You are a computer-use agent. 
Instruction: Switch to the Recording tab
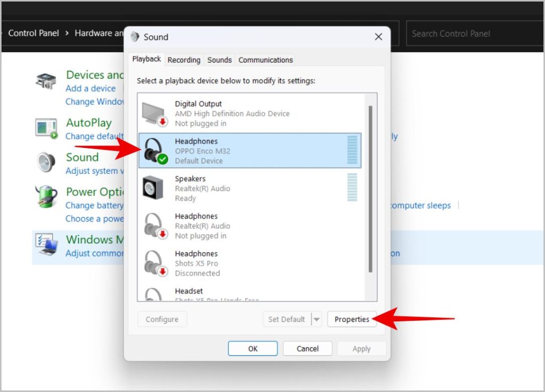(x=184, y=60)
